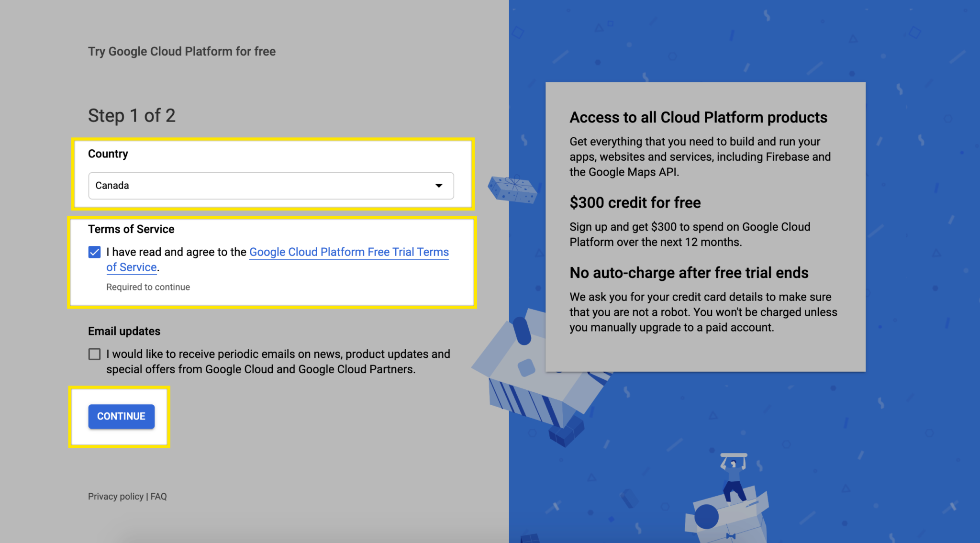980x543 pixels.
Task: Click the small floating gift box illustration
Action: tap(512, 189)
